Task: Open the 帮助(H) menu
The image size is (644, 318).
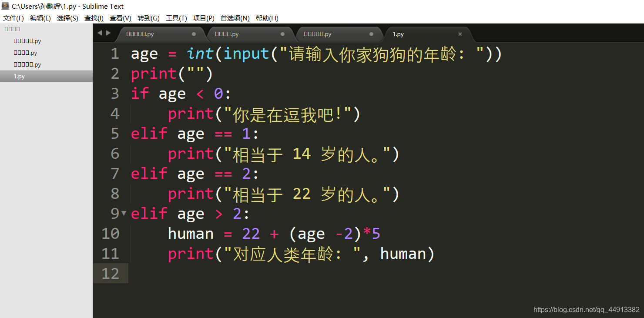Action: [267, 18]
